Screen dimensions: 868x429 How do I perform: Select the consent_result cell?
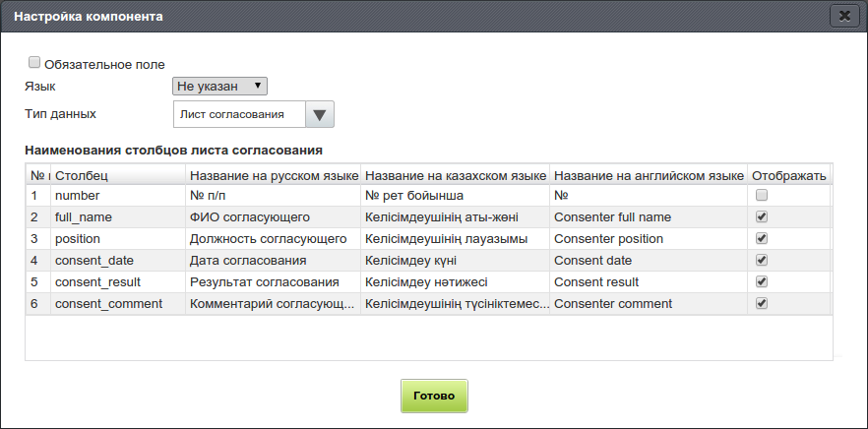pos(118,281)
